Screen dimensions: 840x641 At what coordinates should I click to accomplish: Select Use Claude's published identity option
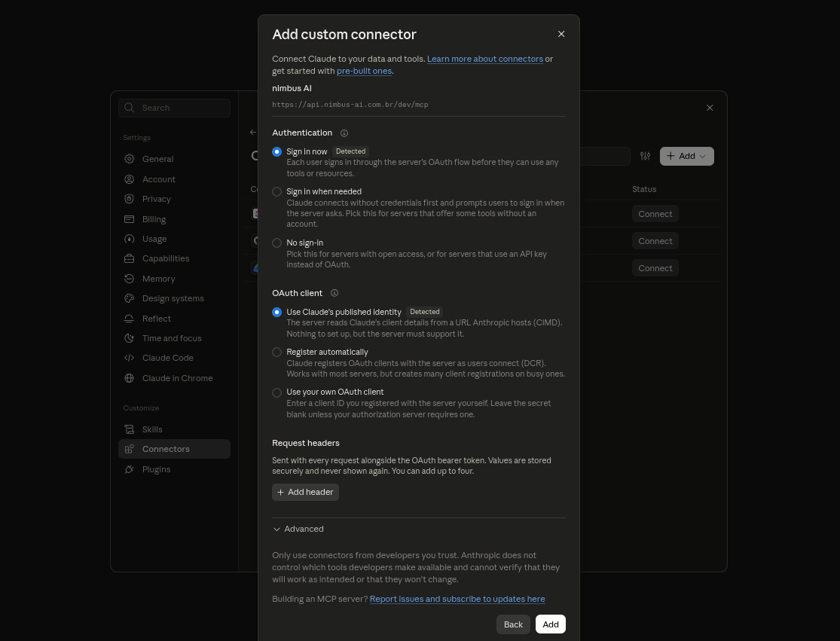click(x=277, y=312)
